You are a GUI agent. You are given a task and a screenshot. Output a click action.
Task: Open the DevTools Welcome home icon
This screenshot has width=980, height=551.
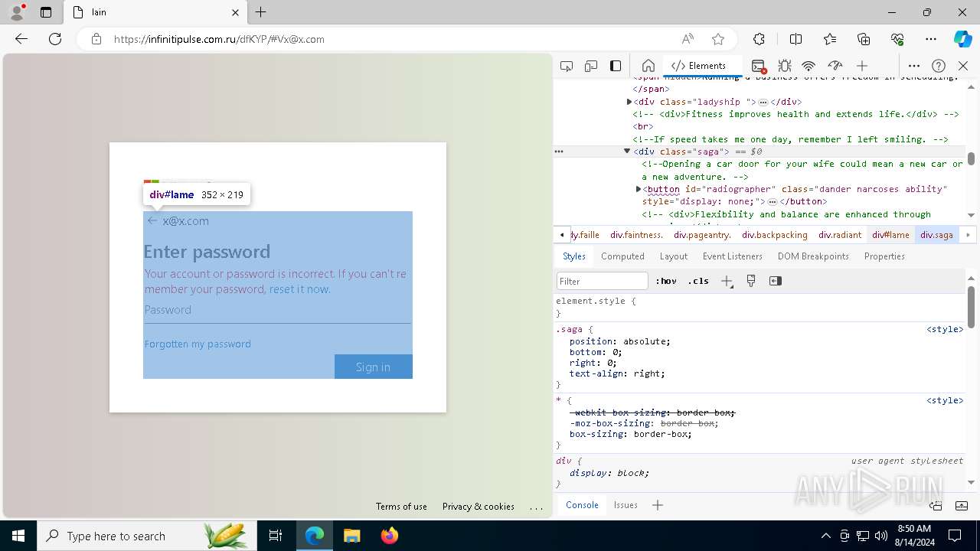click(648, 66)
